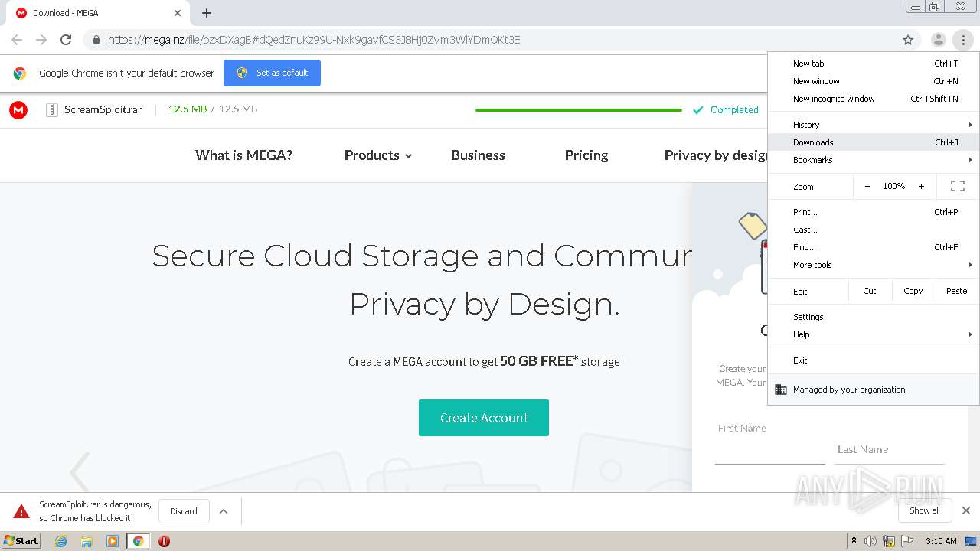The height and width of the screenshot is (551, 980).
Task: Open Internet Explorer from the taskbar
Action: [x=60, y=541]
